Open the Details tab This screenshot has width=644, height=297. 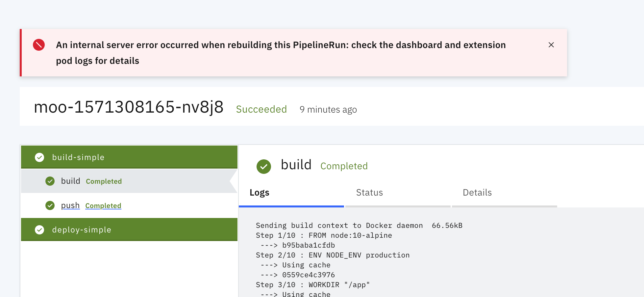[x=477, y=192]
